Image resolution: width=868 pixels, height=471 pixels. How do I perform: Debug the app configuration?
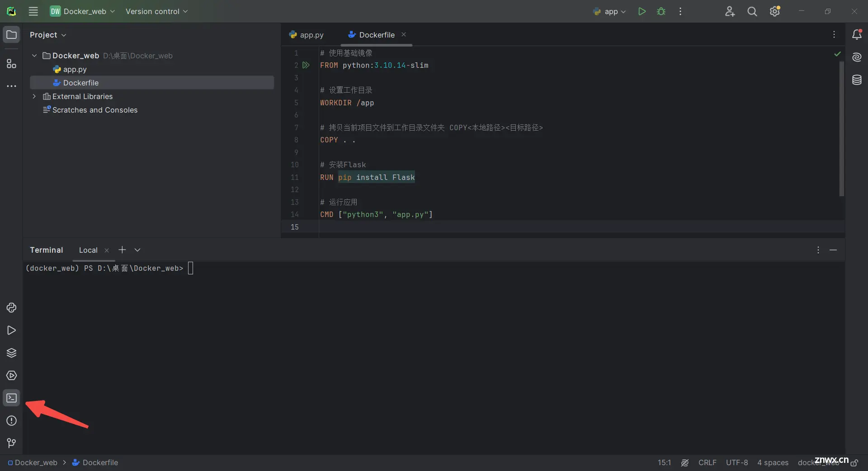[661, 11]
